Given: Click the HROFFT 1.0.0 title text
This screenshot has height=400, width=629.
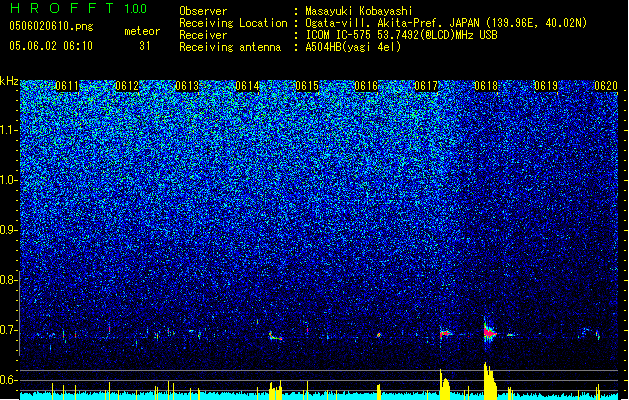Looking at the screenshot, I should pyautogui.click(x=78, y=8).
